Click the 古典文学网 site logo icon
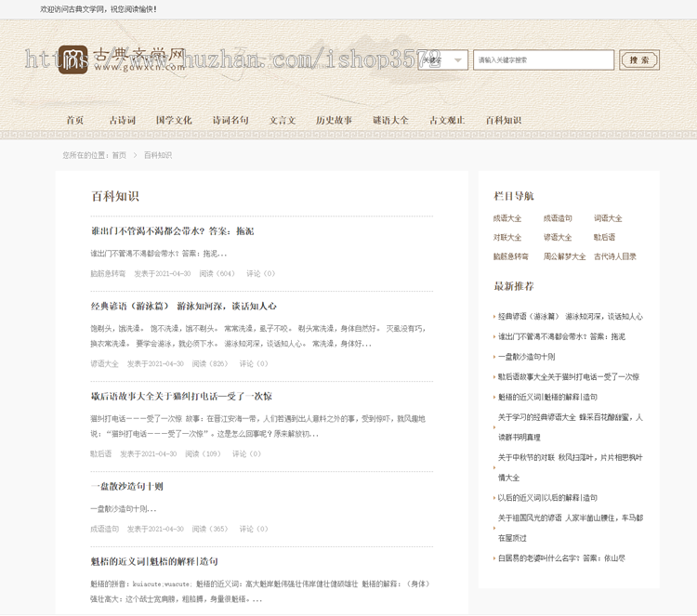 (x=72, y=59)
